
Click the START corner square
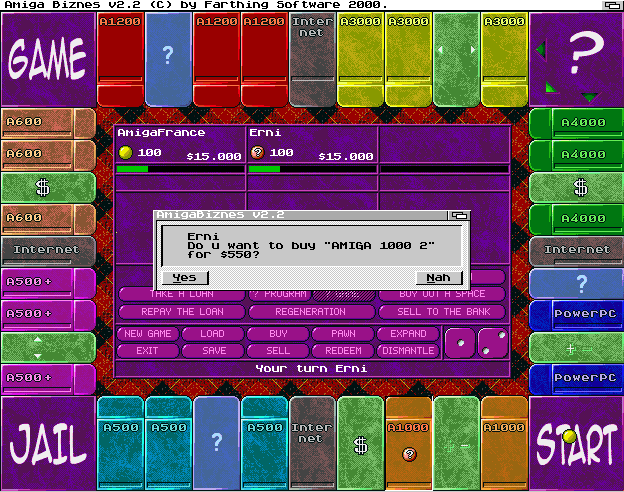(575, 443)
